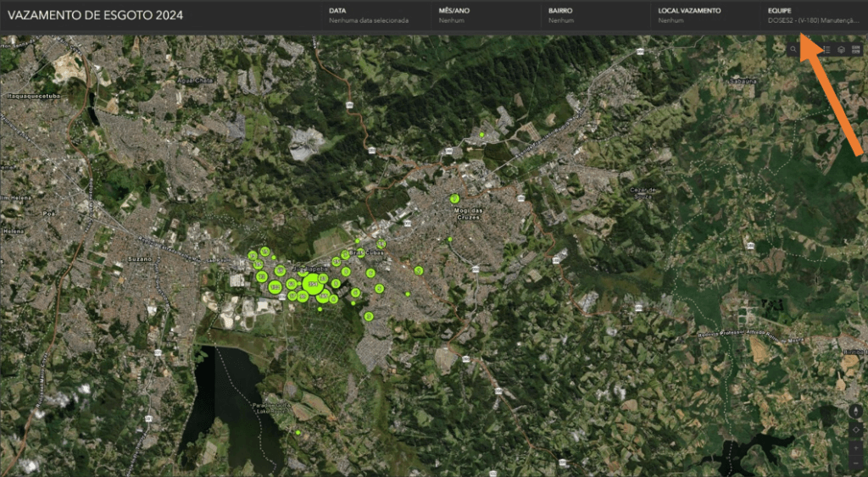The image size is (868, 477).
Task: Expand the MÊS/ANO filter
Action: 479,15
